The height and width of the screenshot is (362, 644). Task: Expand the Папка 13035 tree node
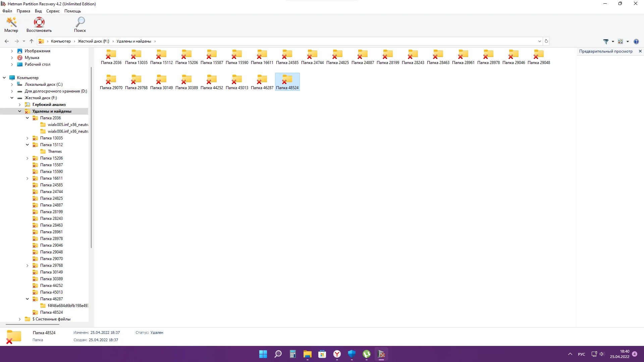pos(28,138)
